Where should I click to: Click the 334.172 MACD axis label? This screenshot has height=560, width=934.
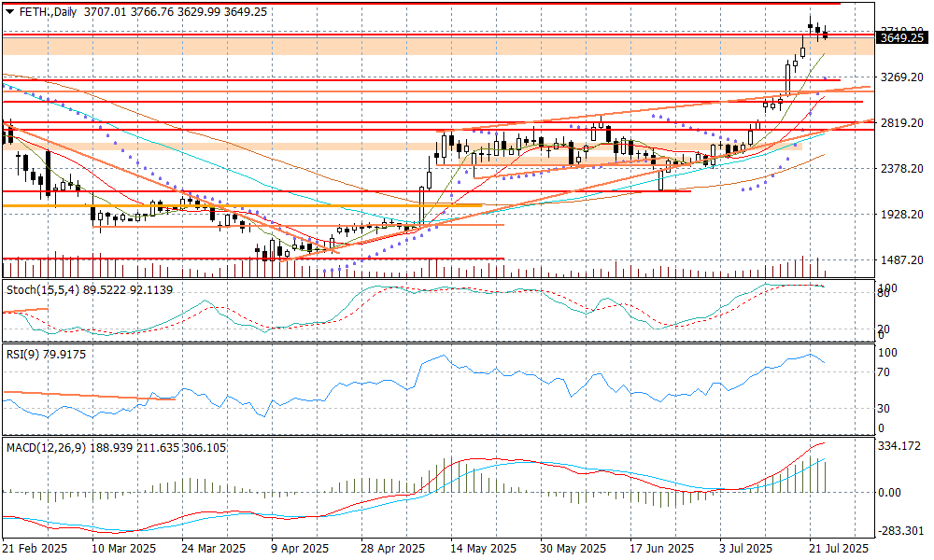click(x=900, y=446)
